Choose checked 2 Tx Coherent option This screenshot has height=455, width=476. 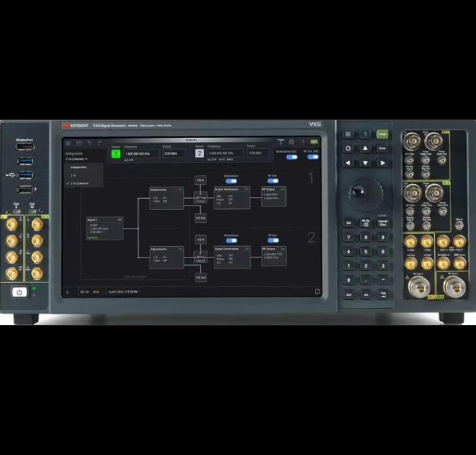click(x=84, y=183)
